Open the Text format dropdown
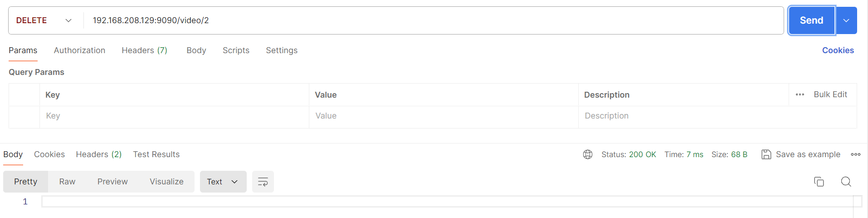 pos(223,182)
